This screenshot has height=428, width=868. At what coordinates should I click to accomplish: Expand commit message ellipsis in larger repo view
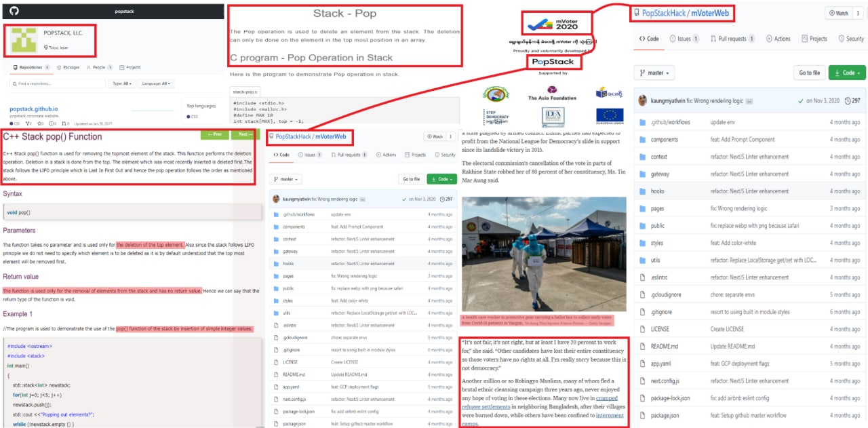coord(749,102)
